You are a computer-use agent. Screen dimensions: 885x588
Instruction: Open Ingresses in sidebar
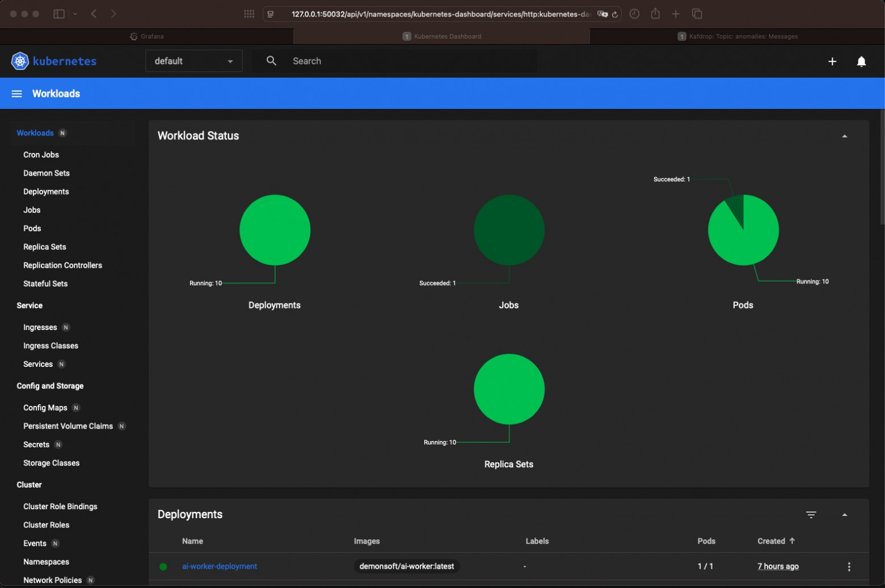(x=40, y=328)
